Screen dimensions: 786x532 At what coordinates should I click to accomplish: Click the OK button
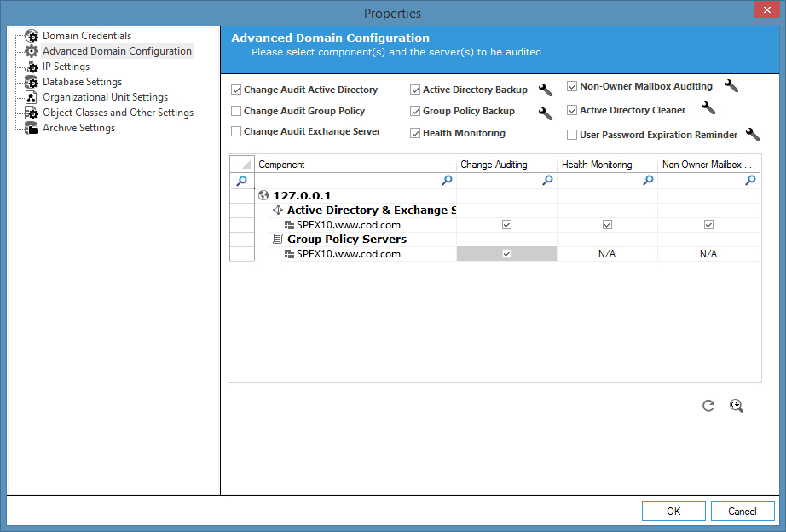pos(673,512)
